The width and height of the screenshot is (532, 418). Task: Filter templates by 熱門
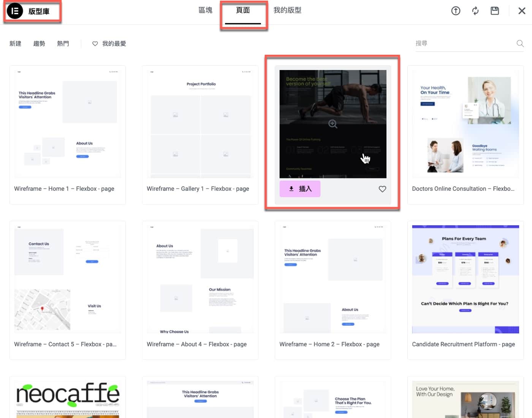(x=63, y=44)
